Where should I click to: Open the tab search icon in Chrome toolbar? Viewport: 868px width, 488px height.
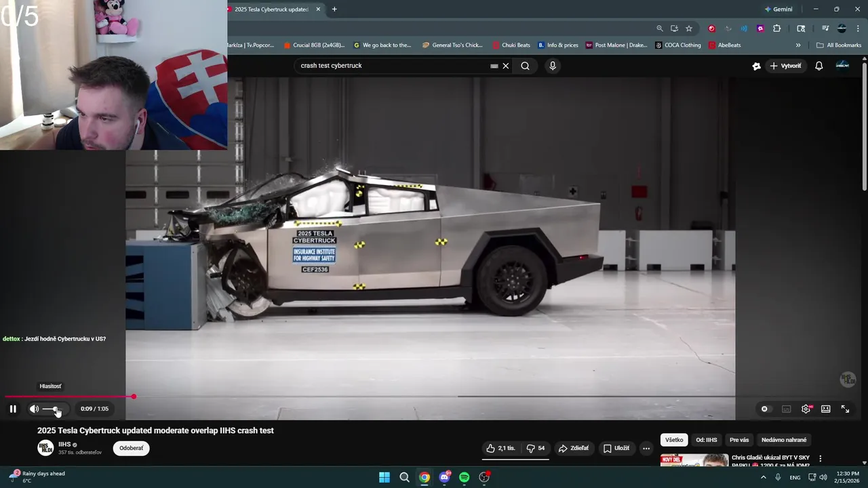[801, 28]
